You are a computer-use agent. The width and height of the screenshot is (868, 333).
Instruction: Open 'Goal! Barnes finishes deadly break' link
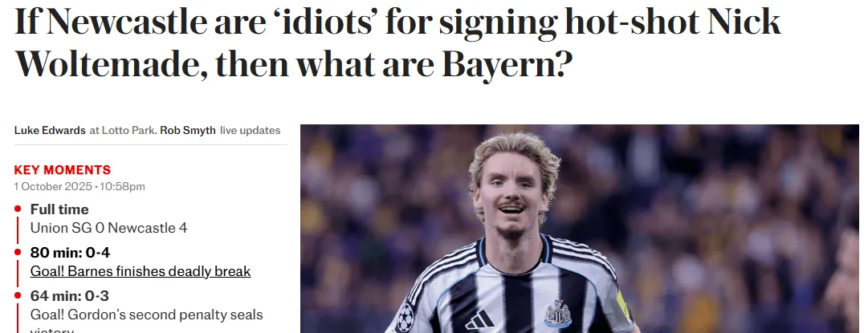coord(141,271)
